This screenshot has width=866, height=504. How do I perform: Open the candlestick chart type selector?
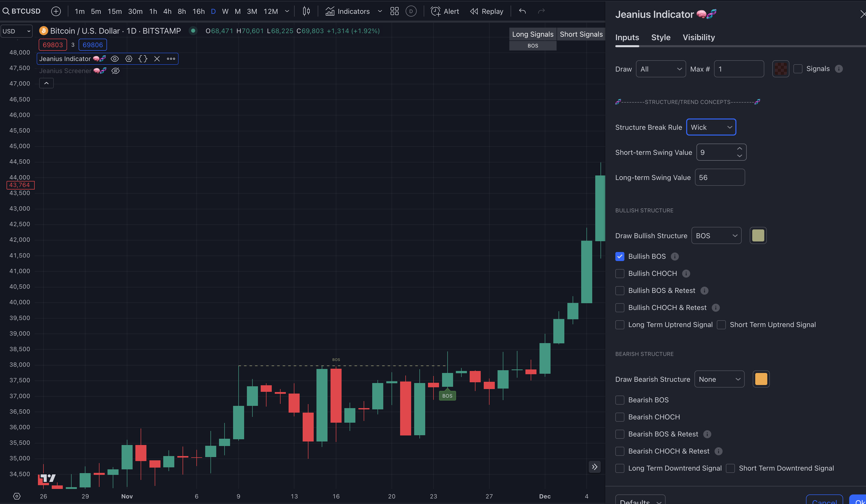coord(306,11)
